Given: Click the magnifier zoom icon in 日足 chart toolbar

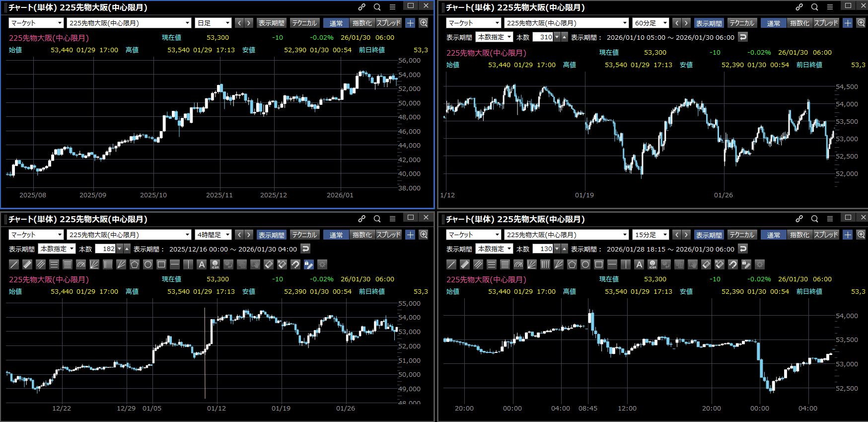Looking at the screenshot, I should tap(424, 23).
